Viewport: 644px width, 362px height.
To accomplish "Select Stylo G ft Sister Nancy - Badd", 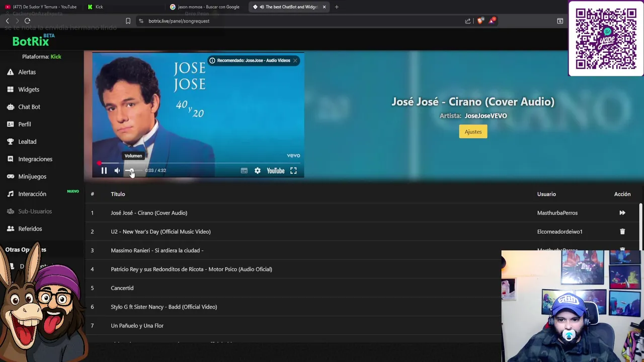I will tap(164, 307).
